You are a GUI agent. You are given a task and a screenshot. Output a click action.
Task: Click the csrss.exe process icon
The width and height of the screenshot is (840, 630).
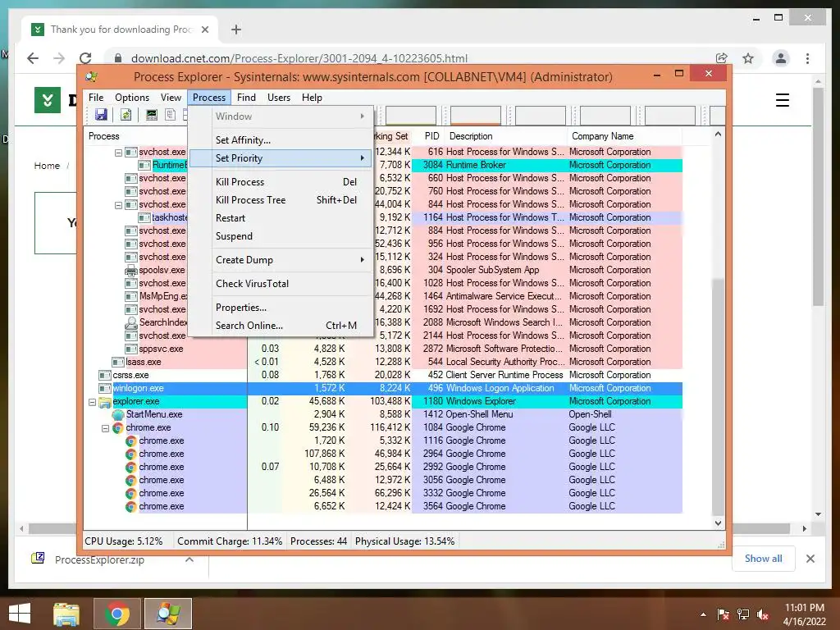(104, 376)
